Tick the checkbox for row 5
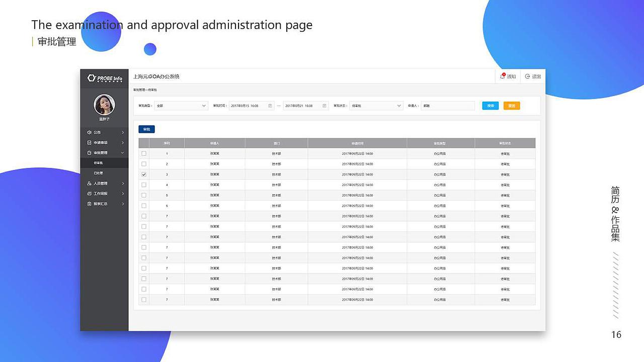 [x=144, y=195]
